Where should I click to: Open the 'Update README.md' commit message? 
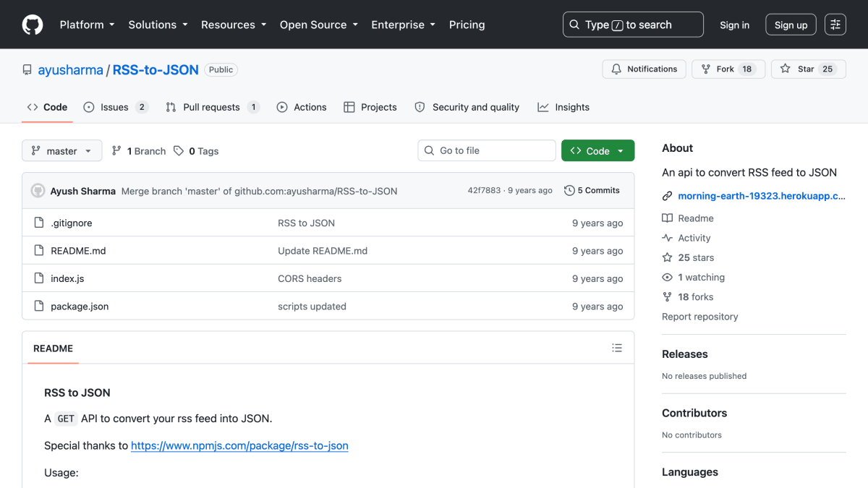tap(323, 250)
